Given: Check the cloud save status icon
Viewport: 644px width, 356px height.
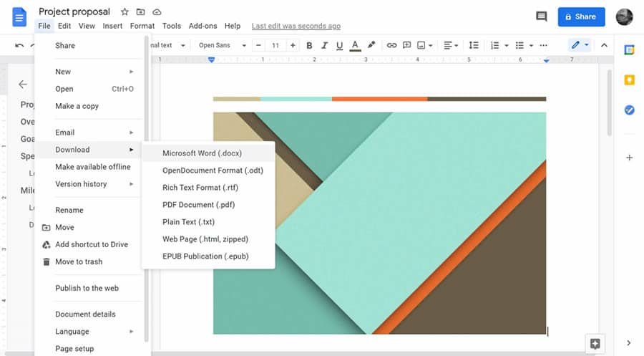Looking at the screenshot, I should 157,12.
